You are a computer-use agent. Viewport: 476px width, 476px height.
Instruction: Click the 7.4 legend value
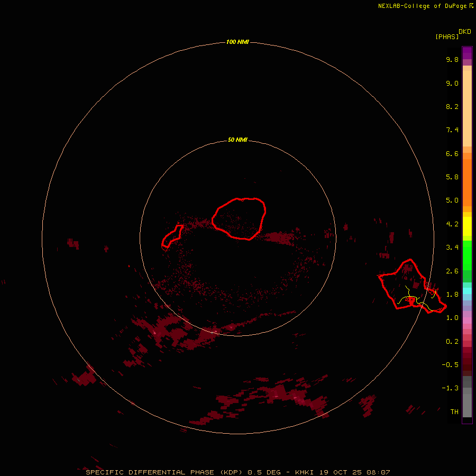[452, 130]
